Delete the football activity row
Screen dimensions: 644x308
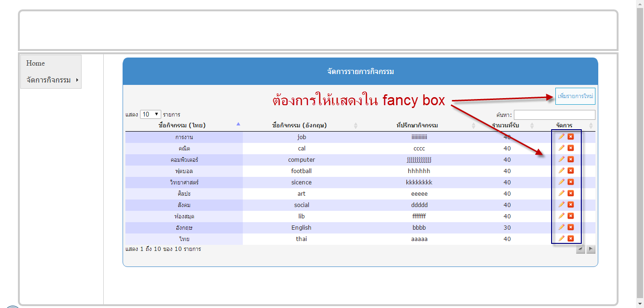570,171
